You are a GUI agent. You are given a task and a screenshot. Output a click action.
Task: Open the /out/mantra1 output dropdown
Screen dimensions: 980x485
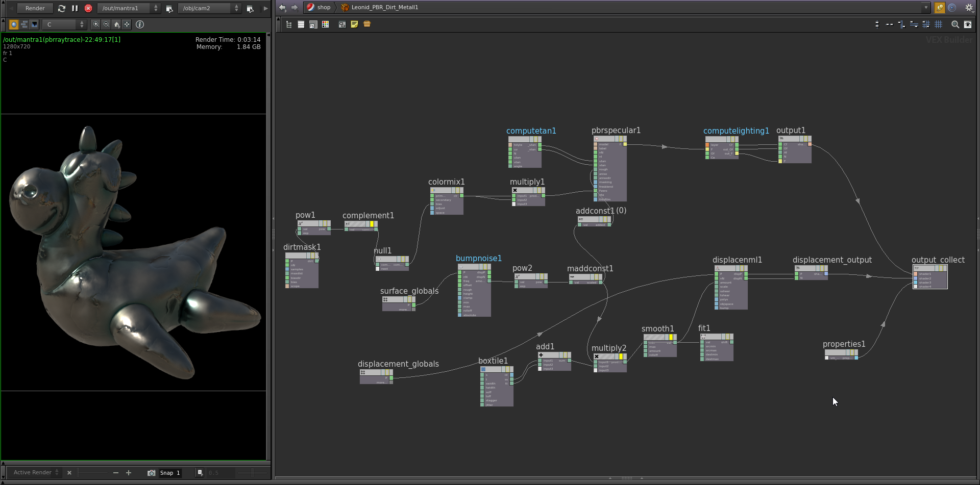click(x=128, y=8)
